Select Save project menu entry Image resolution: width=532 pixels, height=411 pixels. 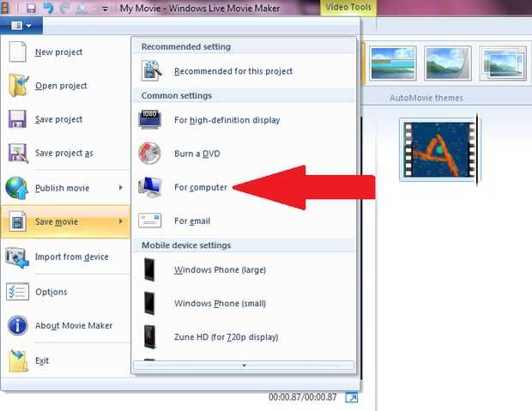click(x=66, y=119)
